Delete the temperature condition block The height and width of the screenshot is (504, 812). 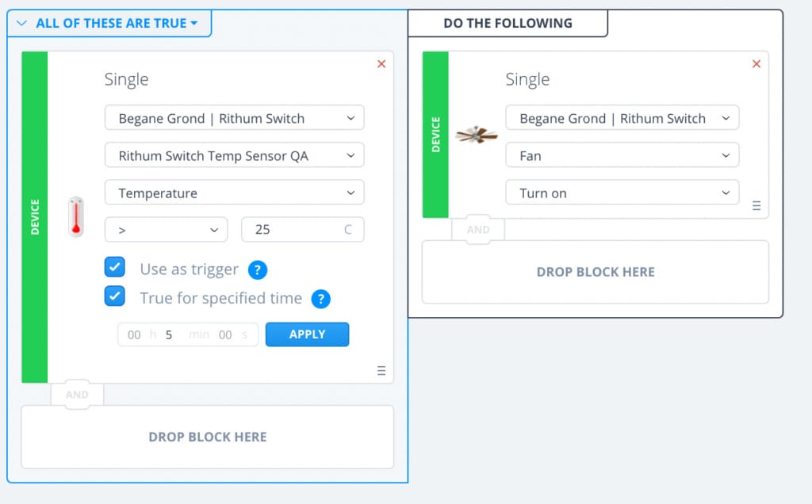[x=381, y=63]
